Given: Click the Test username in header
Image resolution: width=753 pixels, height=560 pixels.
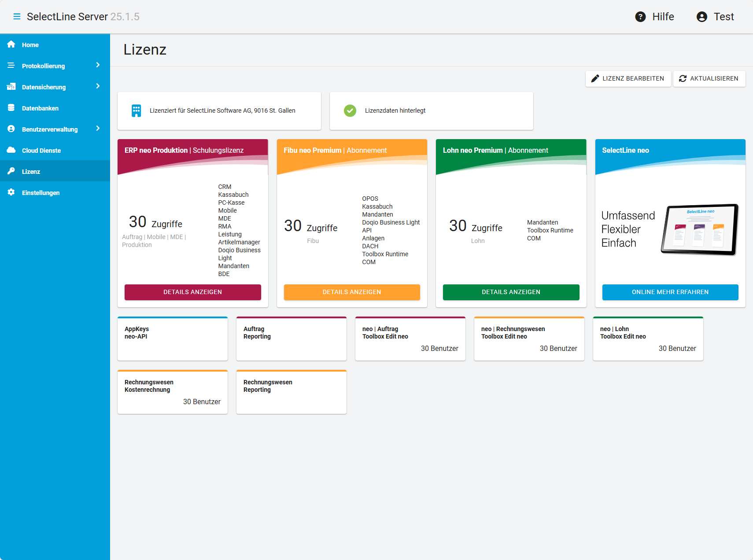Looking at the screenshot, I should [724, 17].
